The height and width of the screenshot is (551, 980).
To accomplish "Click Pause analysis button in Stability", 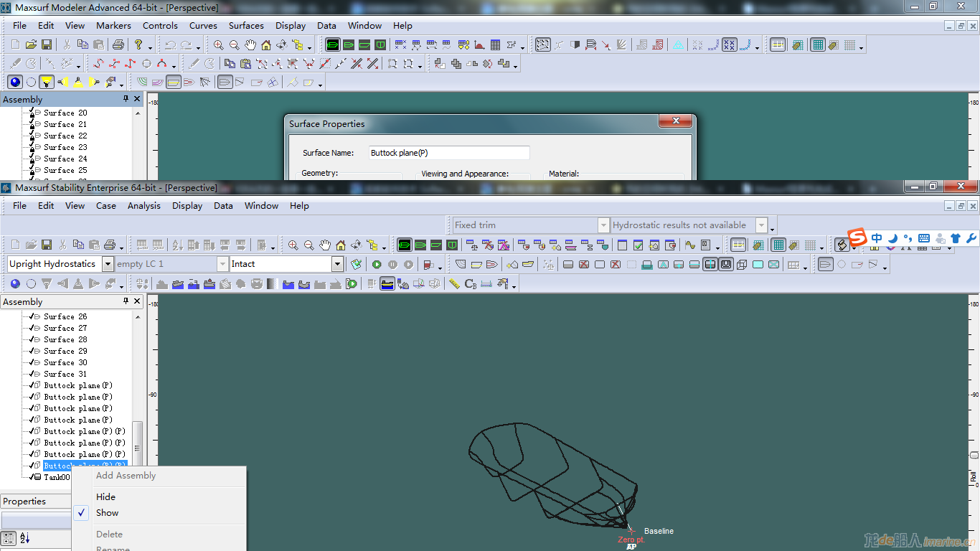I will click(392, 264).
